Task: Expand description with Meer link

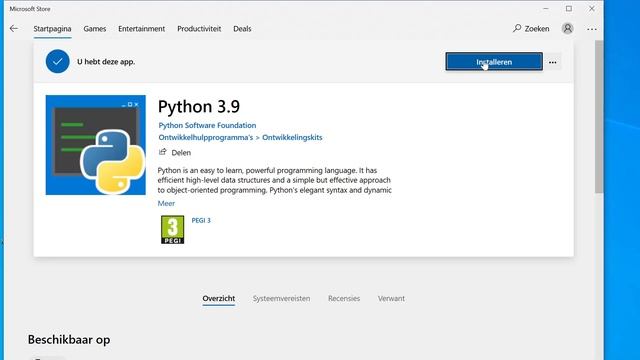Action: (x=166, y=203)
